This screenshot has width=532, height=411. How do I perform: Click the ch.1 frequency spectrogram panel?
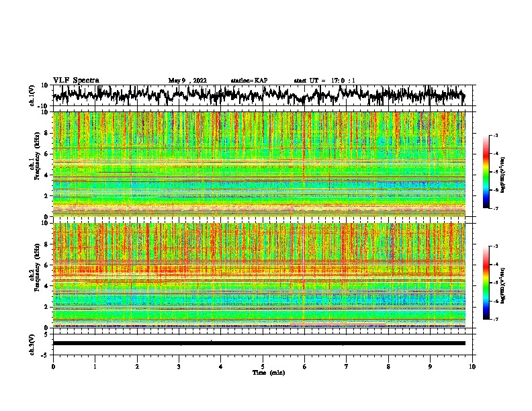click(x=259, y=164)
